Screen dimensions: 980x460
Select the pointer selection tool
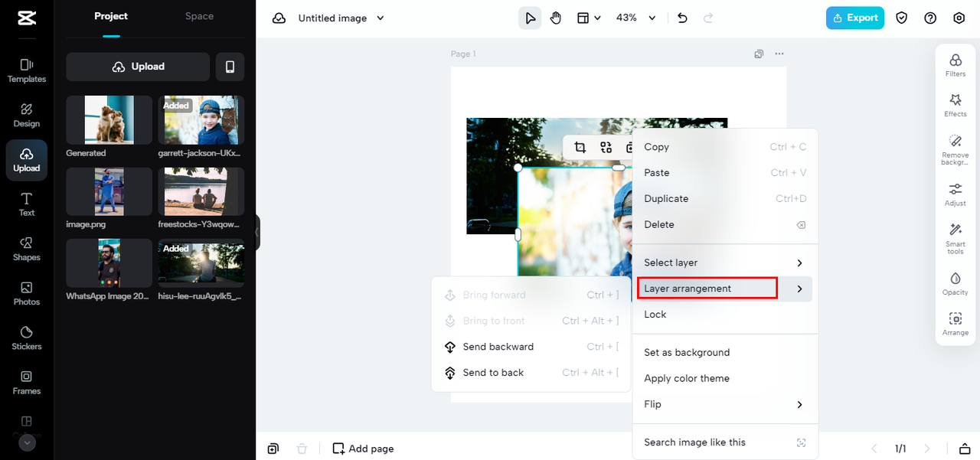[530, 18]
